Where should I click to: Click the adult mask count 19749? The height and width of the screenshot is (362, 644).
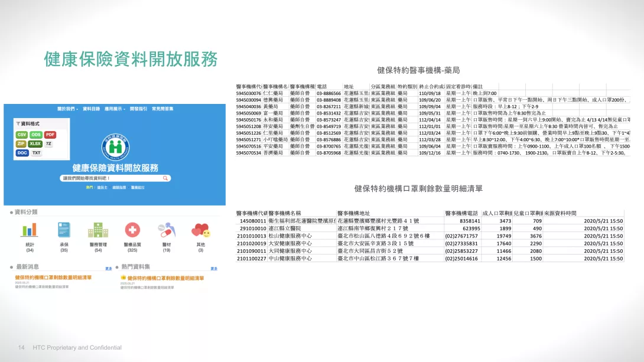pos(504,236)
